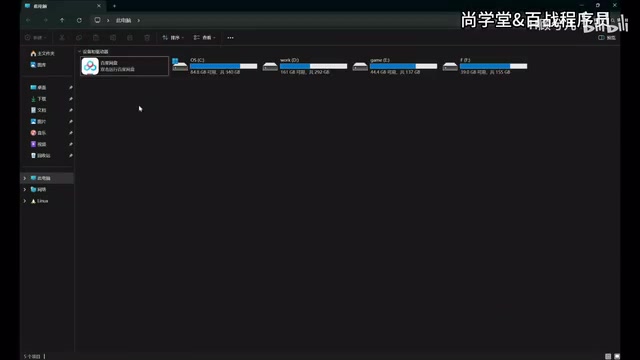The width and height of the screenshot is (640, 360).
Task: Open 主文件夹 Home in the sidebar
Action: tap(42, 53)
